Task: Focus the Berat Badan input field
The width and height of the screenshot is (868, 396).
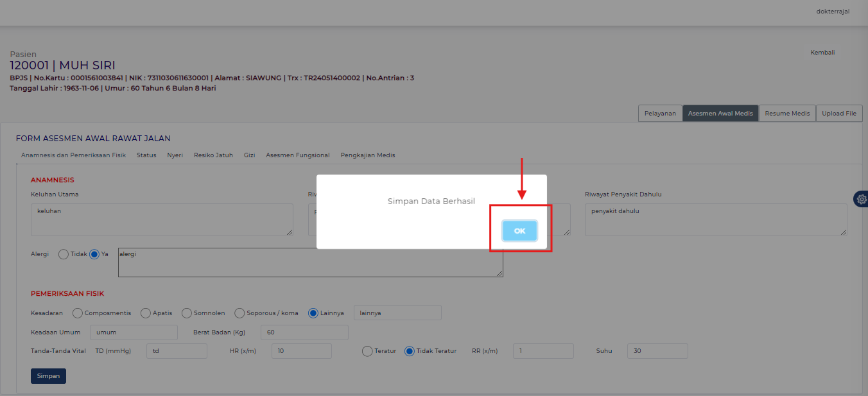Action: (304, 332)
